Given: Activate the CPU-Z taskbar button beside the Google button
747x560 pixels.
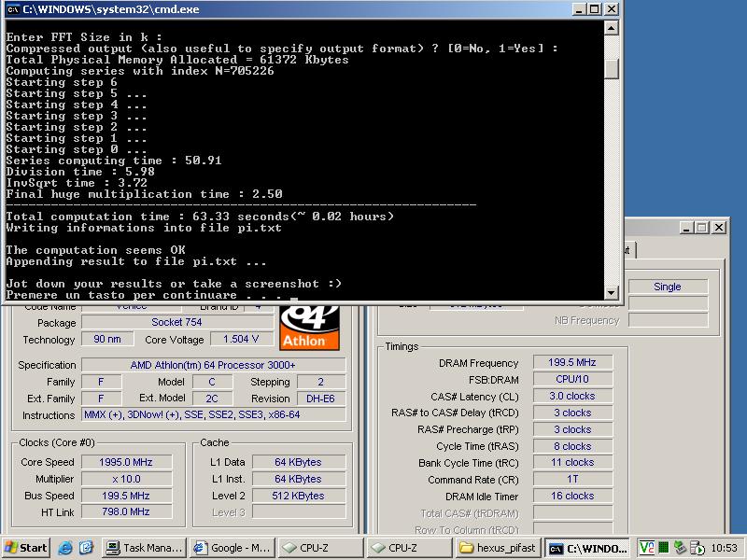Looking at the screenshot, I should tap(320, 548).
